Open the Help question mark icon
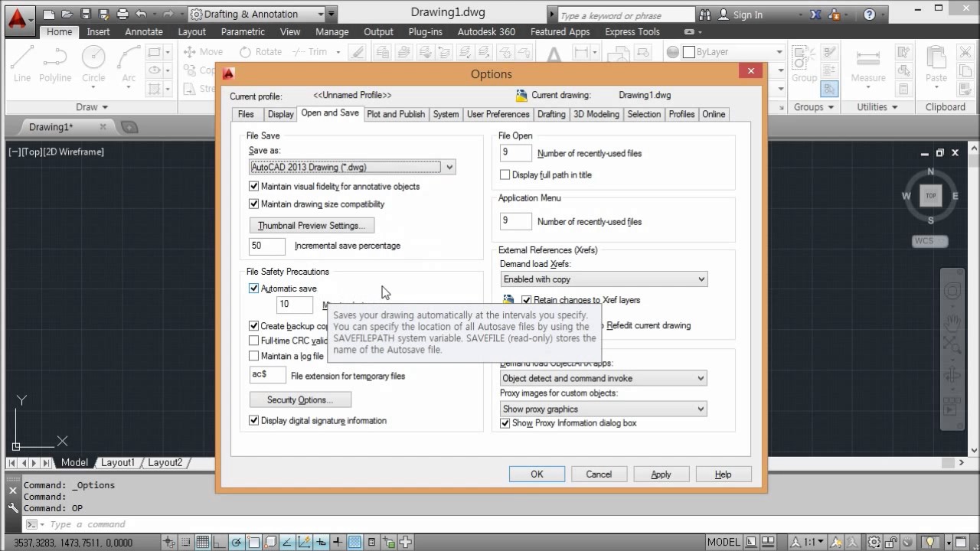The height and width of the screenshot is (551, 980). point(870,15)
